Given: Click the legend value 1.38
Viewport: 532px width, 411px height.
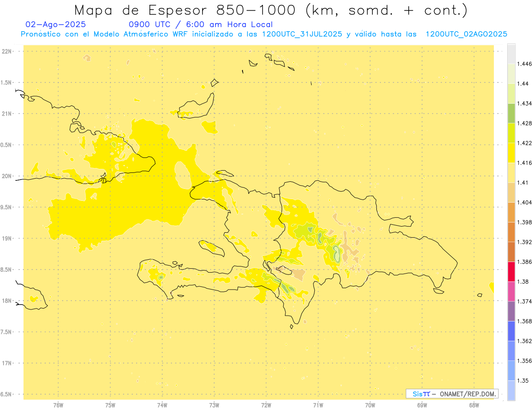Looking at the screenshot, I should tap(523, 282).
